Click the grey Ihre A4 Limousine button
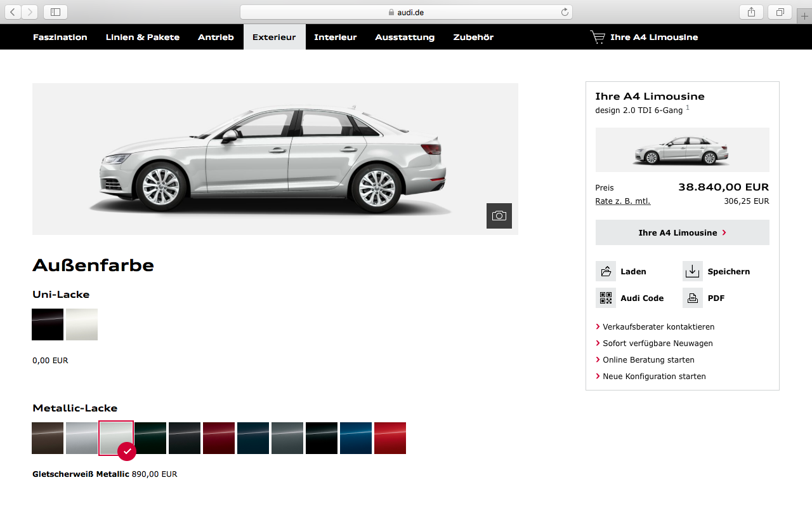The height and width of the screenshot is (508, 812). (683, 232)
